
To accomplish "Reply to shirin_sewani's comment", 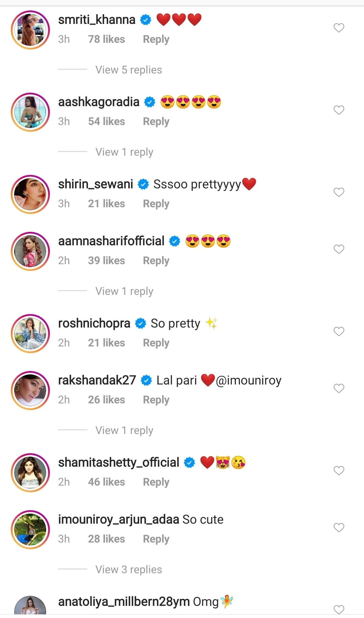I will [x=156, y=204].
